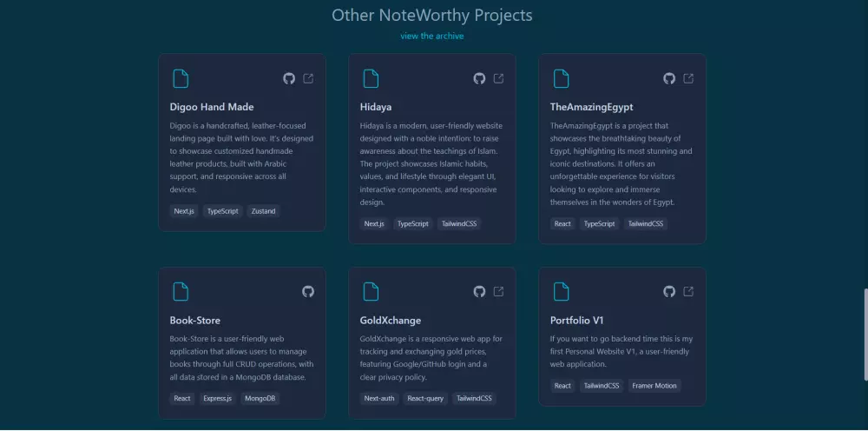Click the file icon on Hidaya card
The image size is (868, 431).
tap(371, 79)
